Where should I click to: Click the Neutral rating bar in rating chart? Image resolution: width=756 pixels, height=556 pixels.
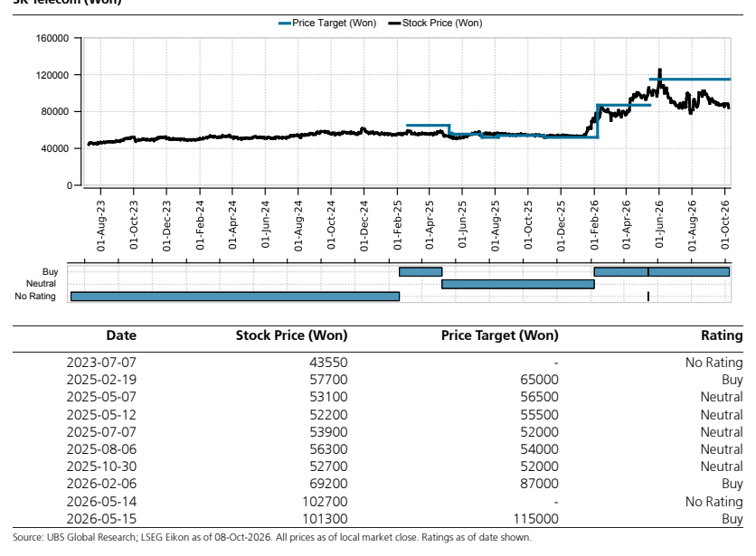click(x=518, y=284)
